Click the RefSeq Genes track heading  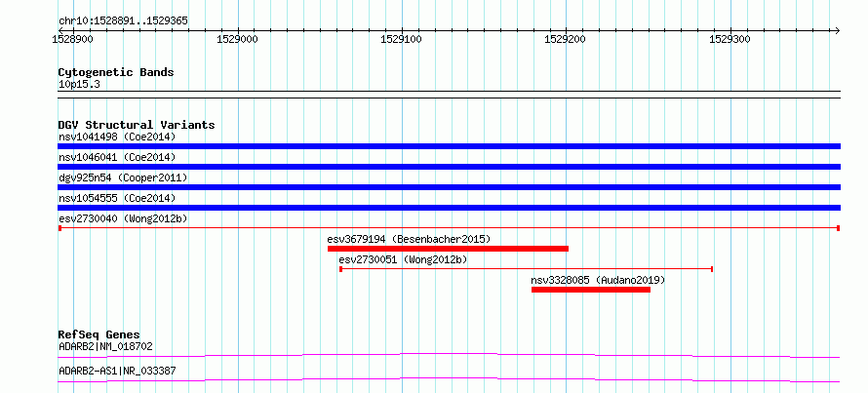99,334
